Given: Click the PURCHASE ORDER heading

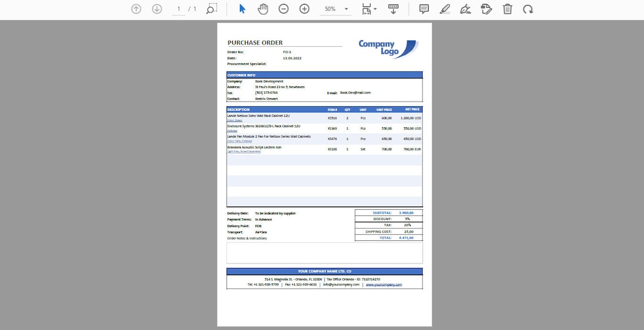Looking at the screenshot, I should tap(255, 43).
